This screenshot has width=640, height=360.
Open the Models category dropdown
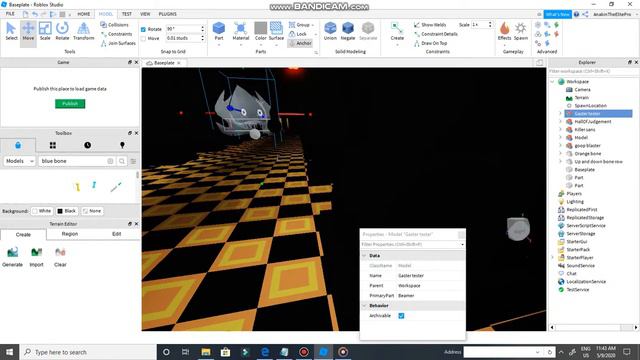point(19,161)
